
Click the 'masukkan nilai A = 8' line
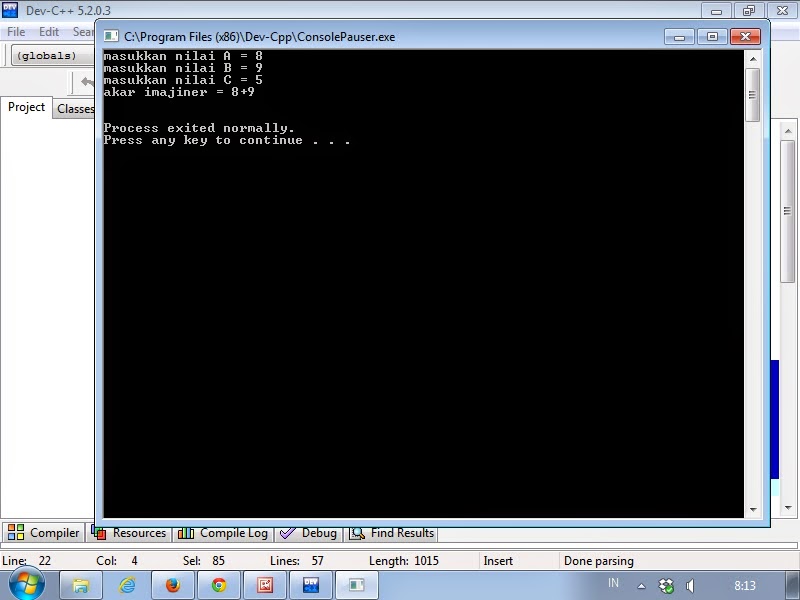[183, 56]
